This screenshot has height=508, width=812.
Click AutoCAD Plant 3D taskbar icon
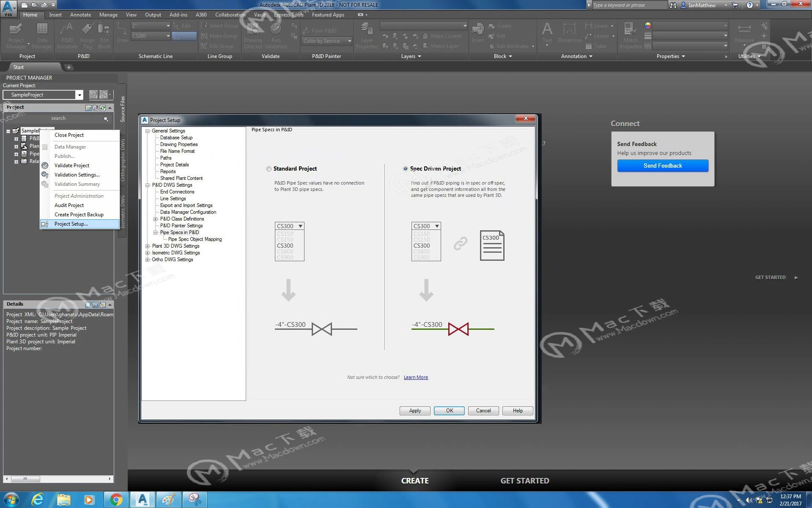[143, 500]
